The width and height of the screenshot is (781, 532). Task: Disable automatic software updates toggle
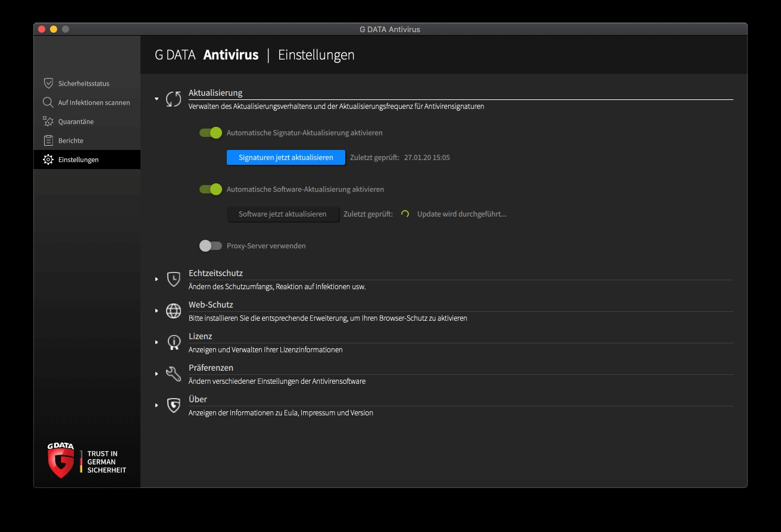[x=211, y=189]
